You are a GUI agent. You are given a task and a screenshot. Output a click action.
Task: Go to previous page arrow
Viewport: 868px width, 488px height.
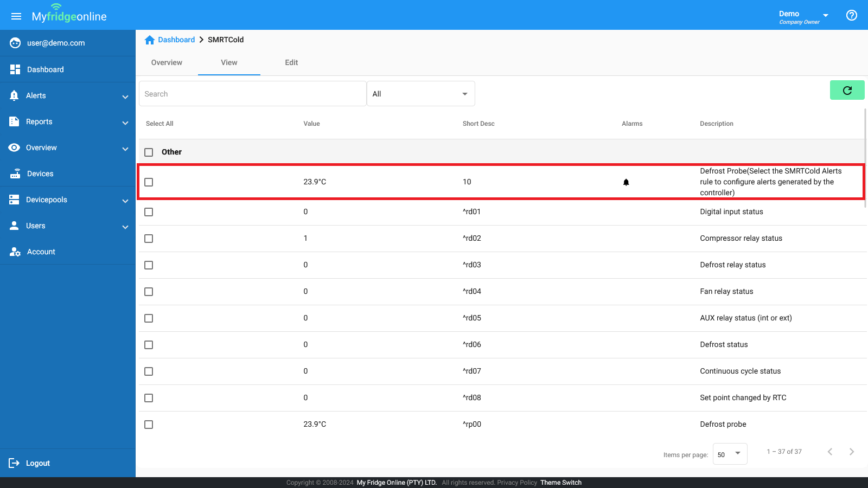coord(830,452)
